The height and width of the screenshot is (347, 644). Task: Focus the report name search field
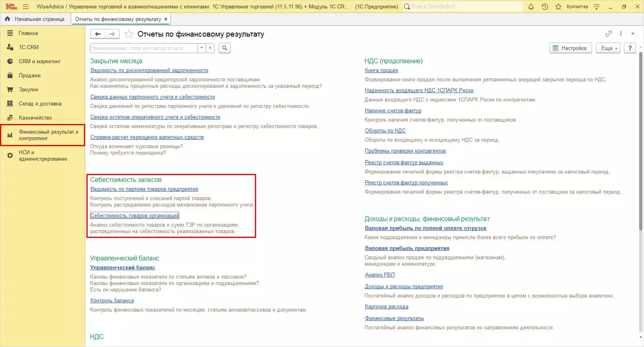coord(144,48)
